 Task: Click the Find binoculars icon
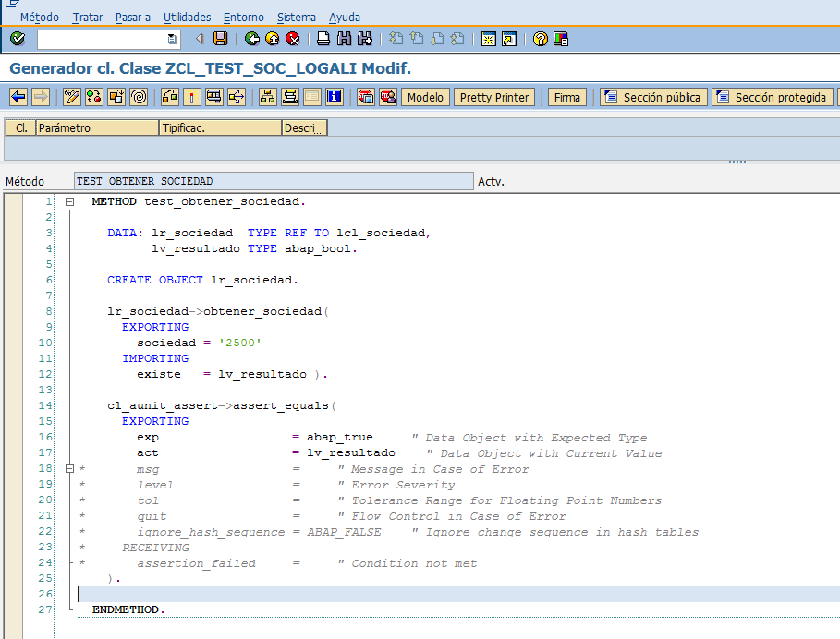click(x=344, y=39)
